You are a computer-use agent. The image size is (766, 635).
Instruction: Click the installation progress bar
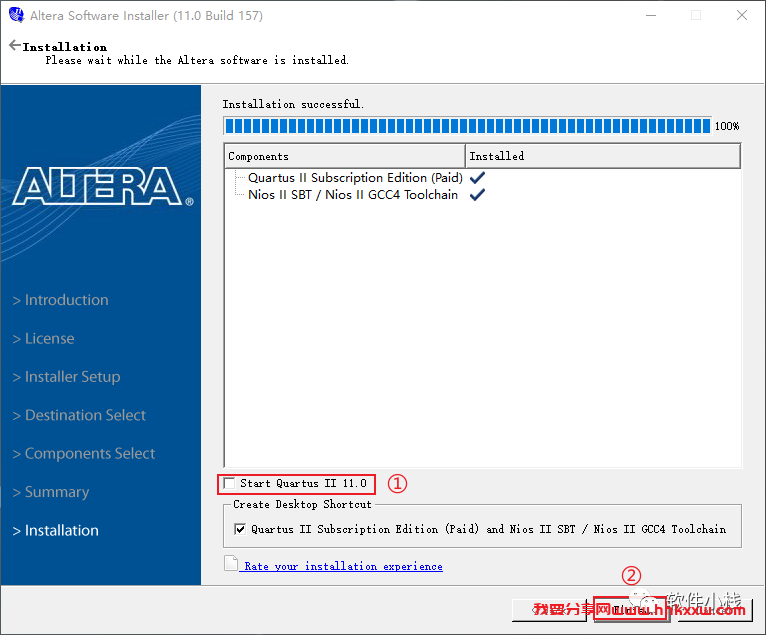click(468, 126)
